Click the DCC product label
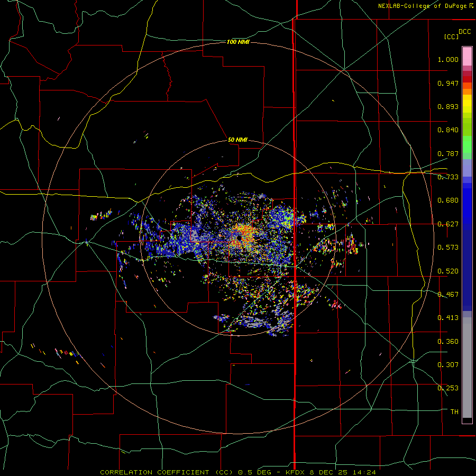The image size is (476, 476). coord(464,32)
